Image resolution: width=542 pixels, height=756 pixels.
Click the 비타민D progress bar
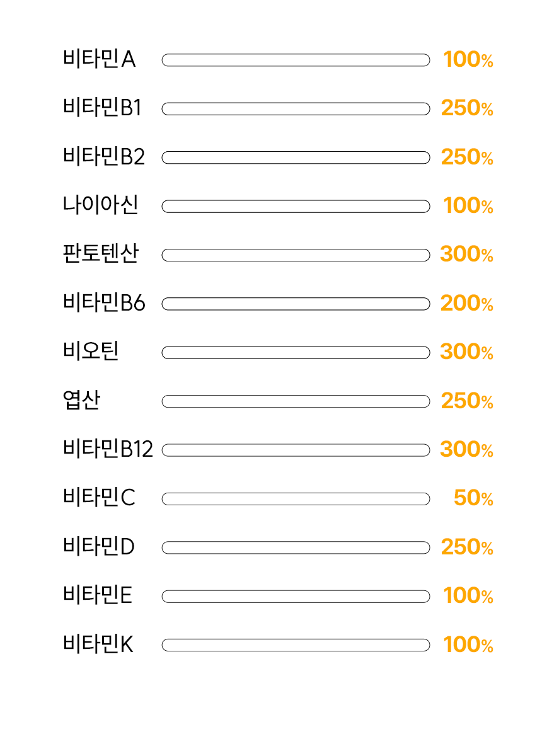pyautogui.click(x=296, y=547)
